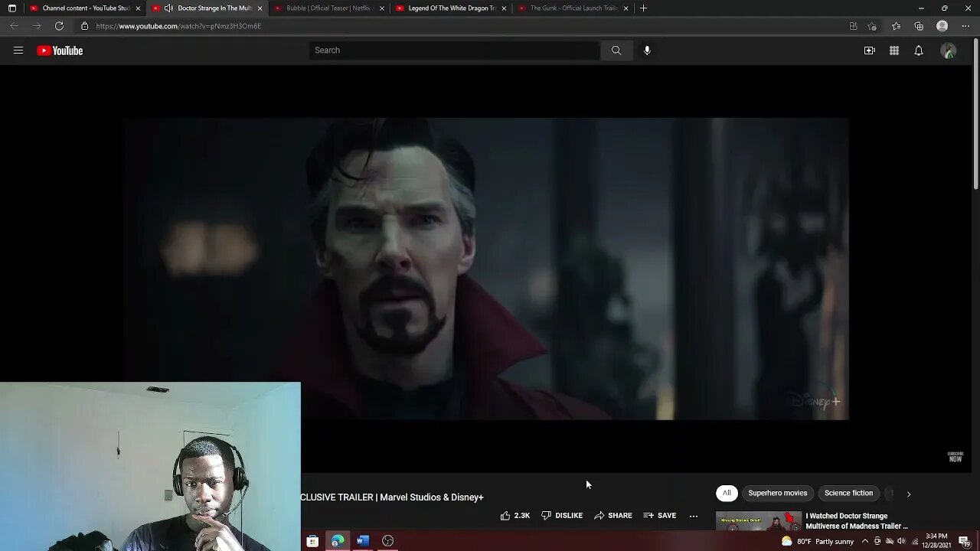Open the YouTube apps grid
The image size is (980, 551).
click(894, 51)
